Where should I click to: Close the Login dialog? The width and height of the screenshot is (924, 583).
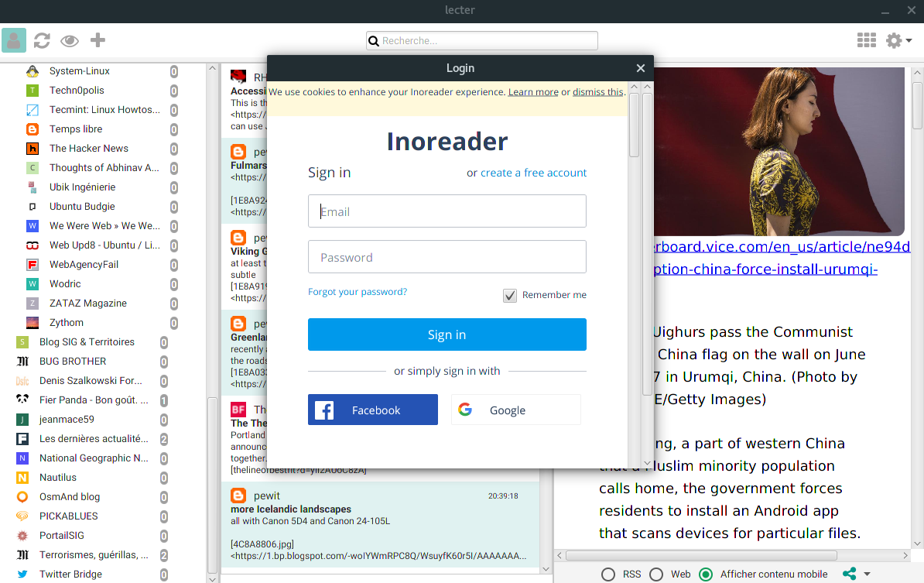click(641, 68)
